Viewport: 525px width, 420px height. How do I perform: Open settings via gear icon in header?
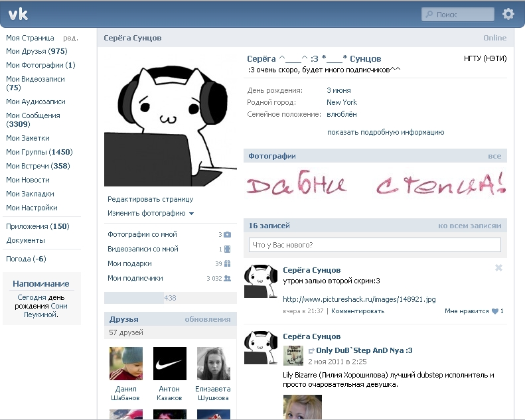tap(508, 14)
